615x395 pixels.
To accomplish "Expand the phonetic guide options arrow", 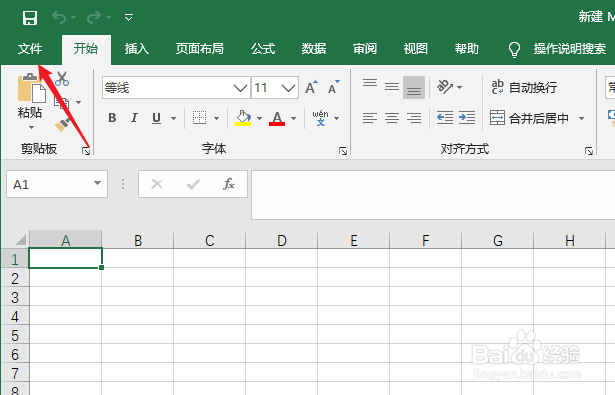I will (337, 118).
